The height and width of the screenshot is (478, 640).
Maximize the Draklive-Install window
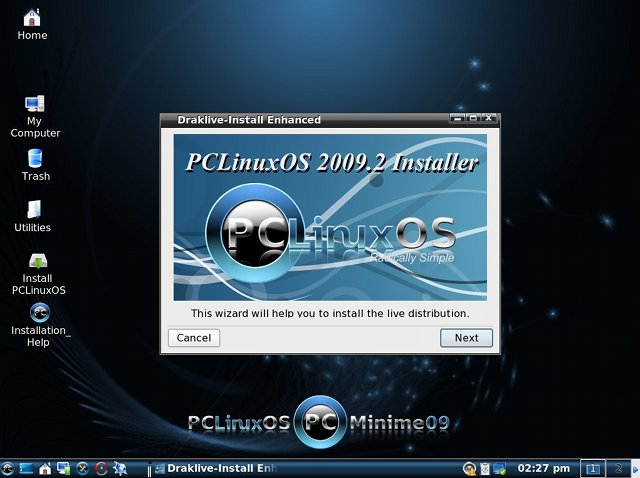(x=473, y=118)
